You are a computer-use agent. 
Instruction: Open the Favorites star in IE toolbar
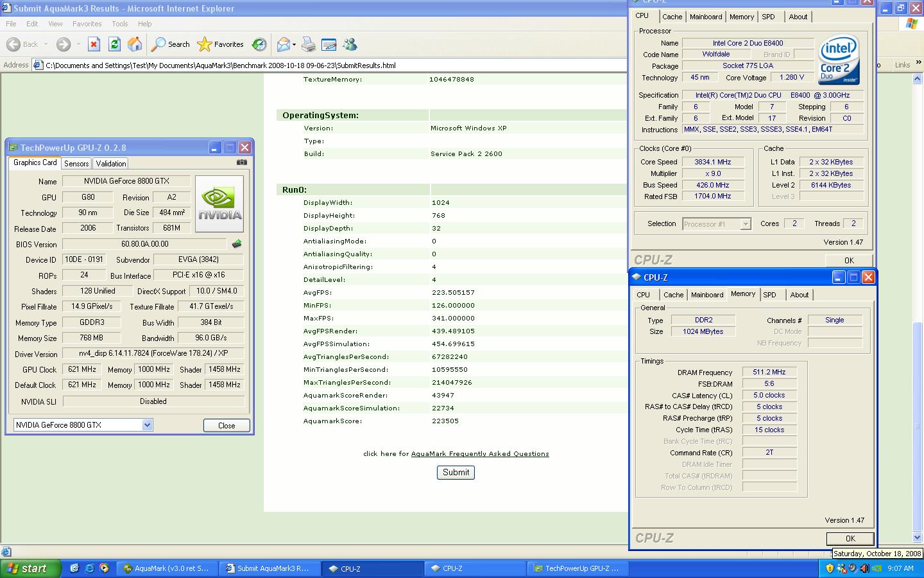221,44
